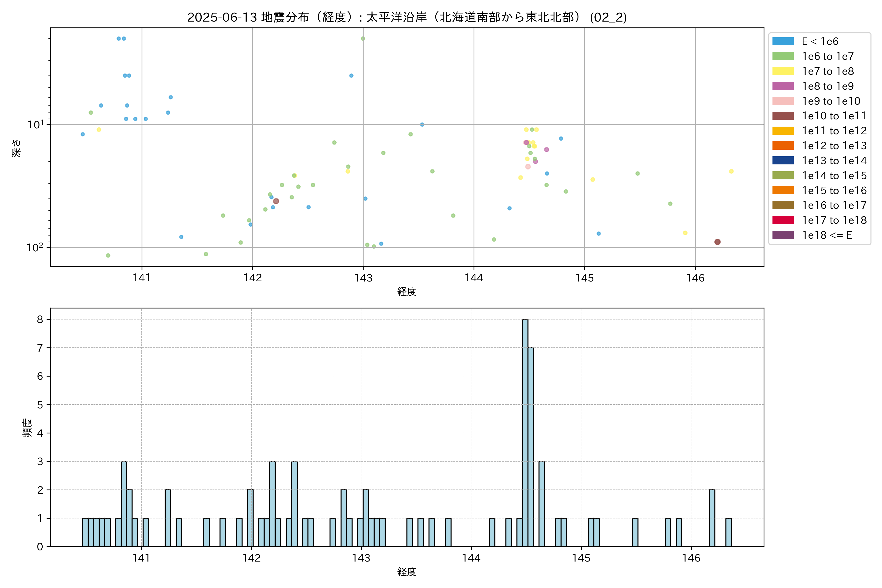Click the 深さ y-axis label
This screenshot has height=588, width=882.
(16, 148)
